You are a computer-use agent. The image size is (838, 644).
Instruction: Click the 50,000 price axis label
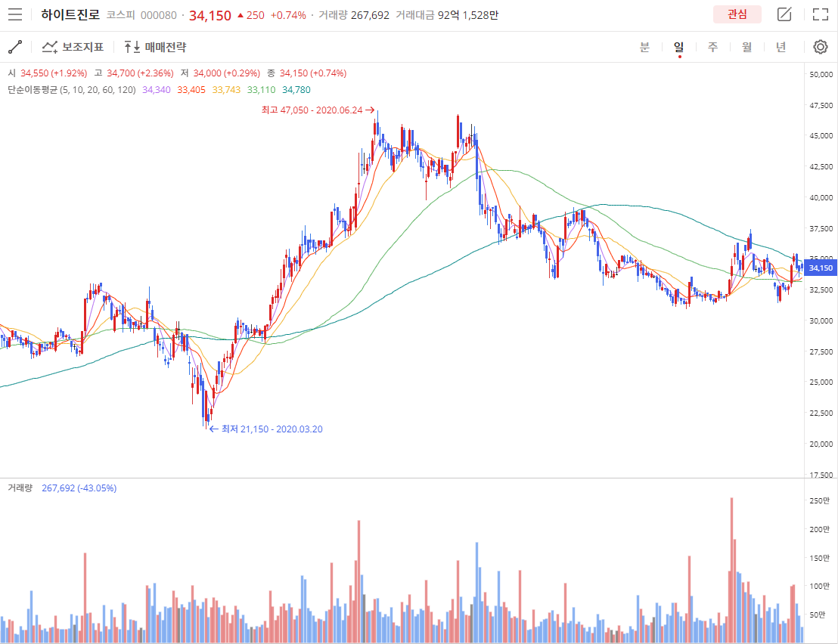pyautogui.click(x=821, y=74)
